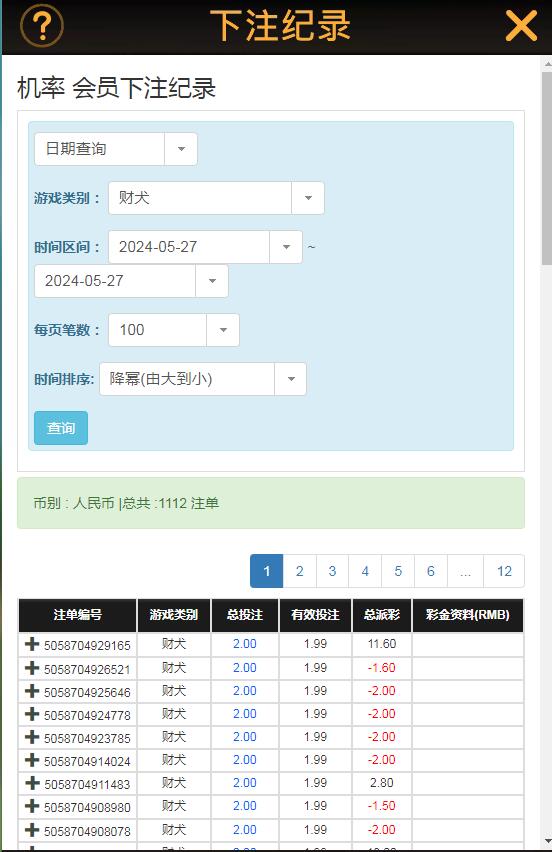Jump to last page 12

pos(504,571)
